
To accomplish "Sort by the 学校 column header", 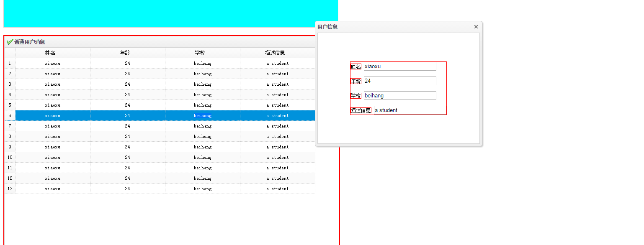I will point(203,53).
